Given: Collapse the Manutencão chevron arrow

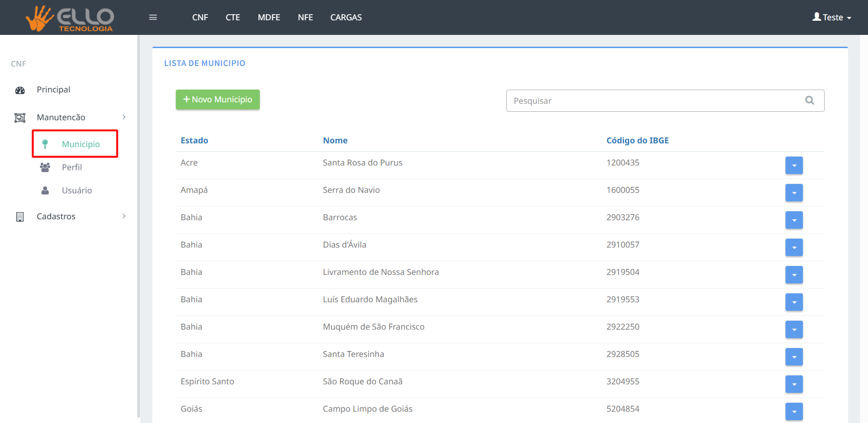Looking at the screenshot, I should pyautogui.click(x=124, y=117).
